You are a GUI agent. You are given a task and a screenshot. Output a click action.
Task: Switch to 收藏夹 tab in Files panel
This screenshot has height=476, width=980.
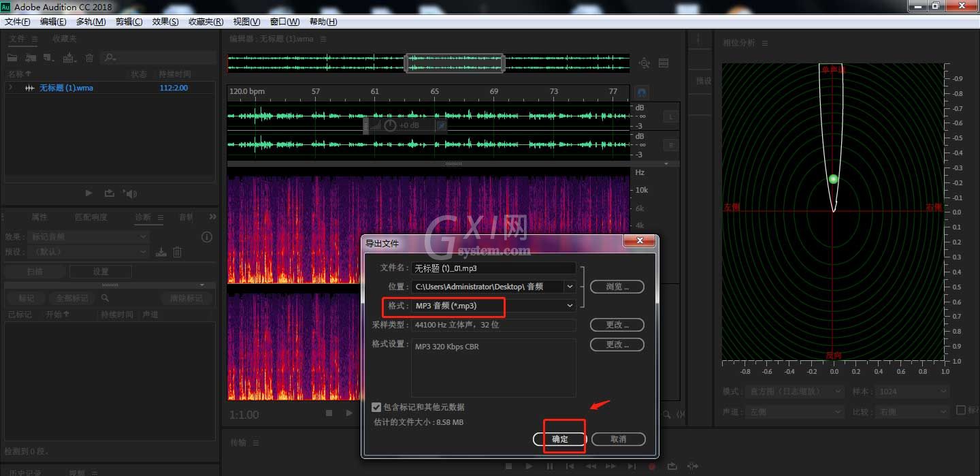pos(65,39)
